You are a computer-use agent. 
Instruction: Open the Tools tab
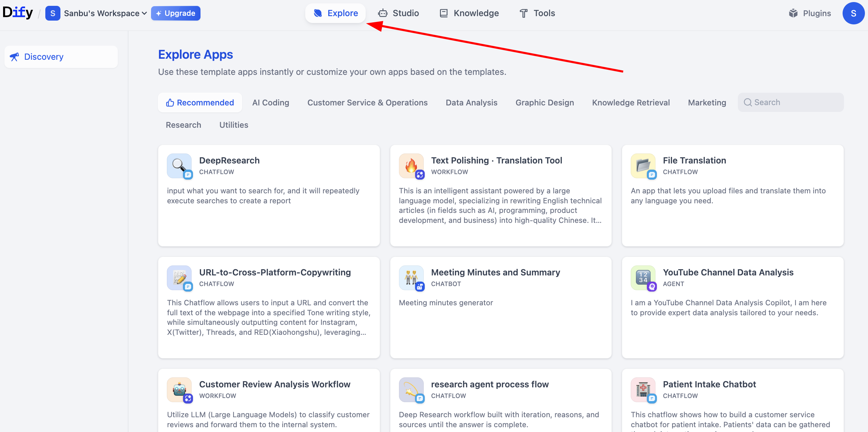click(537, 13)
